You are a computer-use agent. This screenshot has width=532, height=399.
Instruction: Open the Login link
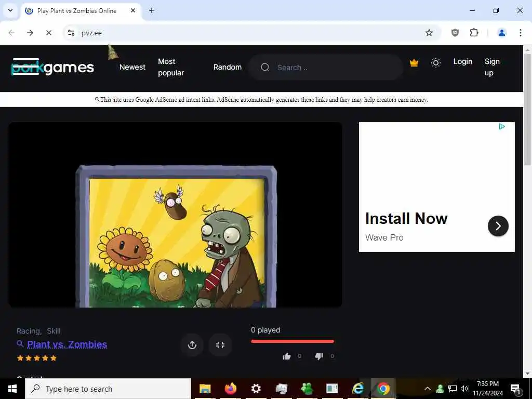tap(463, 61)
